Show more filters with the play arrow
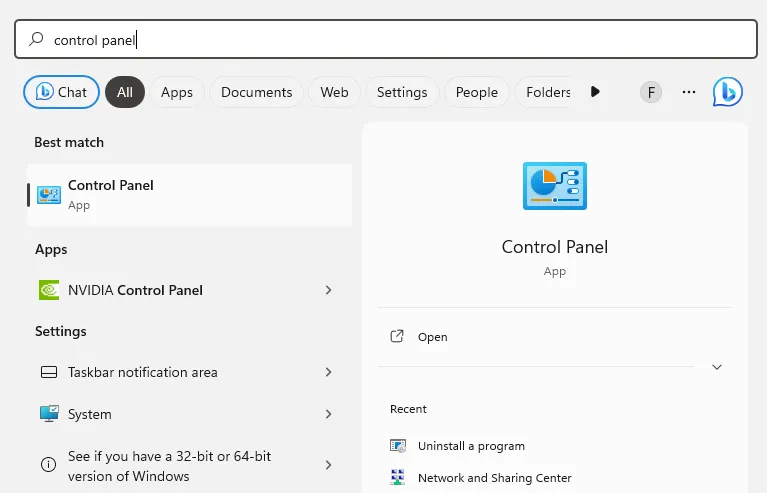Image resolution: width=767 pixels, height=493 pixels. [x=595, y=92]
